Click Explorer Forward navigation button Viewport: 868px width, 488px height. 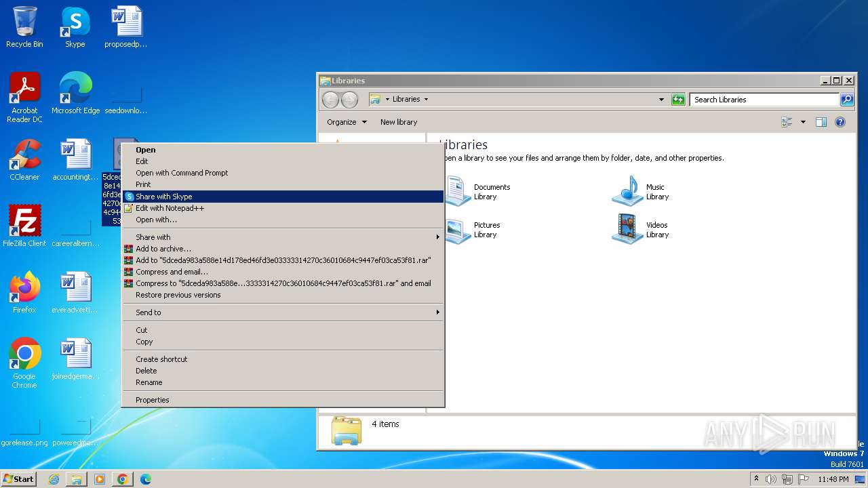pyautogui.click(x=349, y=100)
